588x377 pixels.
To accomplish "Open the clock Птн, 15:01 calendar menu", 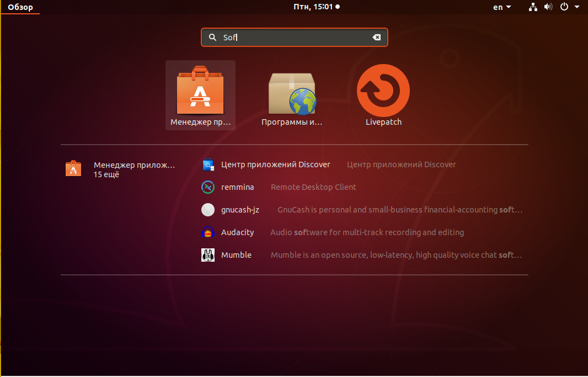I will pos(317,7).
